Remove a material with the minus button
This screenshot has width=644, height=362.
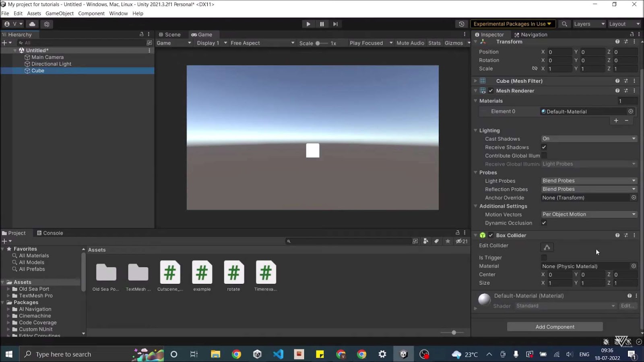coord(627,121)
